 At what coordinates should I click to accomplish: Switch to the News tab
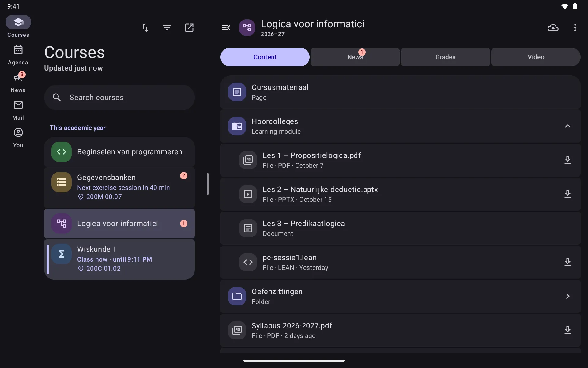(355, 57)
